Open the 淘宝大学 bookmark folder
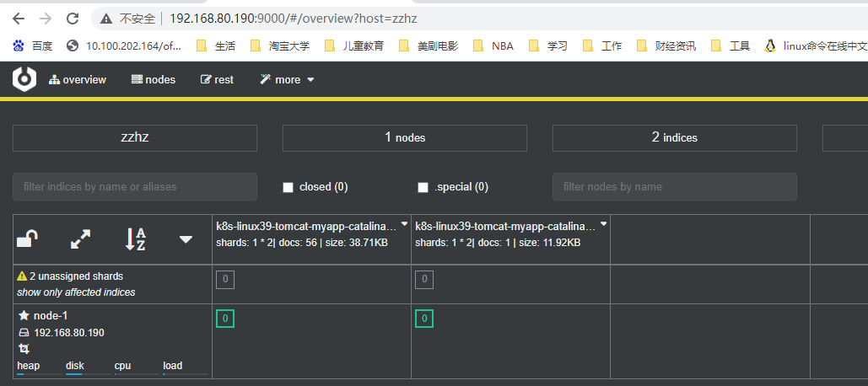 pos(279,46)
